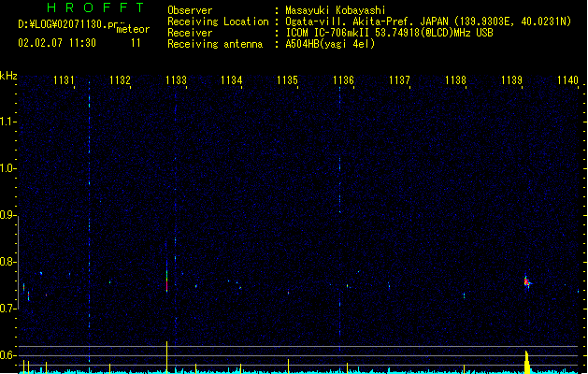Image resolution: width=588 pixels, height=374 pixels.
Task: Click the 1132 time axis label
Action: click(x=120, y=80)
